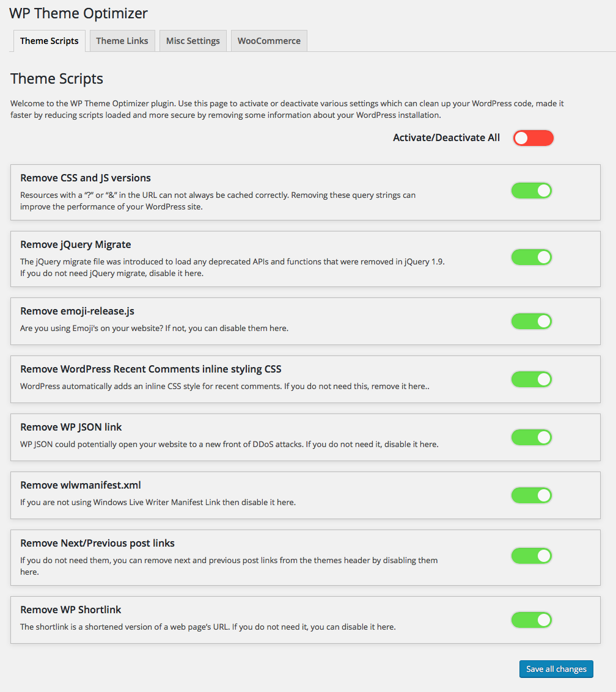Toggle the Remove wlwmanifest.xml switch
Screen dimensions: 616x692
pyautogui.click(x=531, y=495)
